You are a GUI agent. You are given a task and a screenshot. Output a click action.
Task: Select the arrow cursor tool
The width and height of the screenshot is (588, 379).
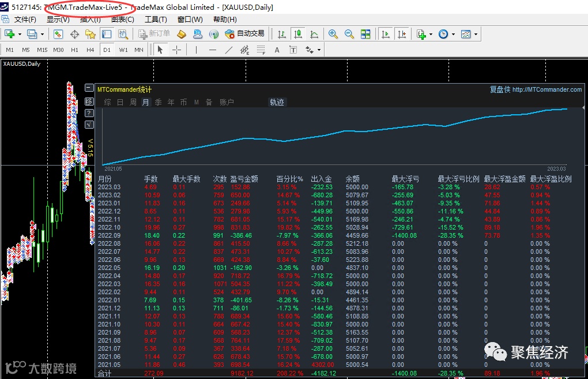coord(160,50)
